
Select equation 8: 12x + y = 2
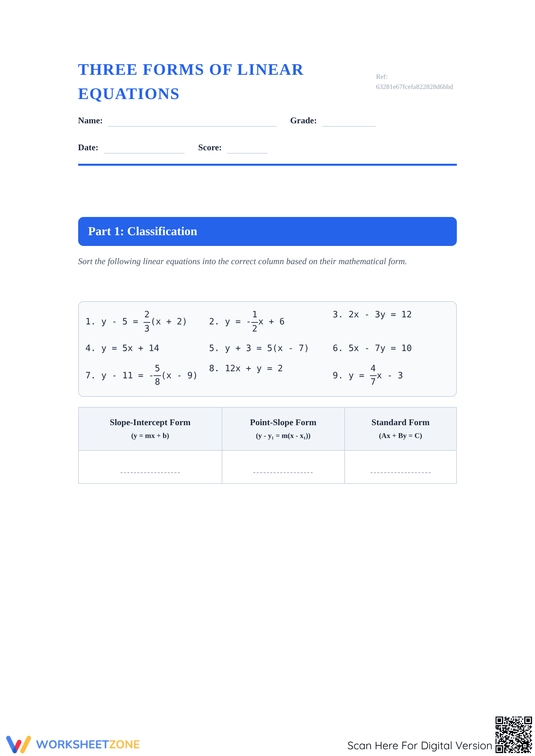(246, 368)
